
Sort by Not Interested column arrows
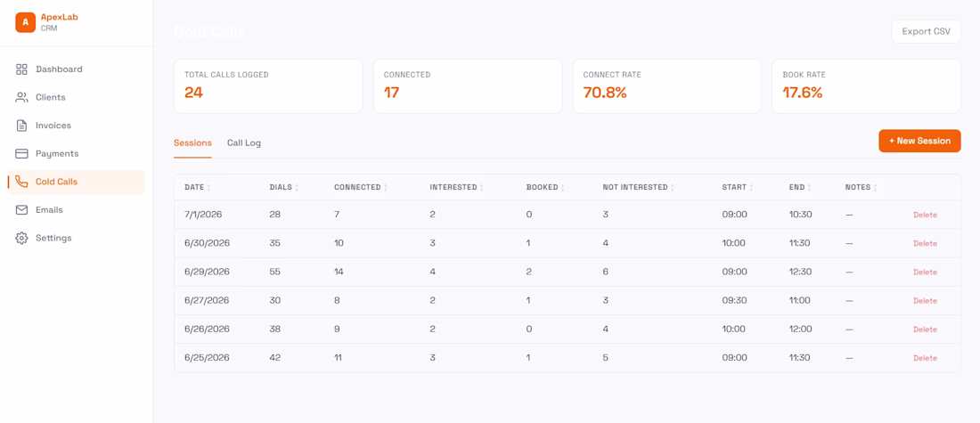point(673,187)
